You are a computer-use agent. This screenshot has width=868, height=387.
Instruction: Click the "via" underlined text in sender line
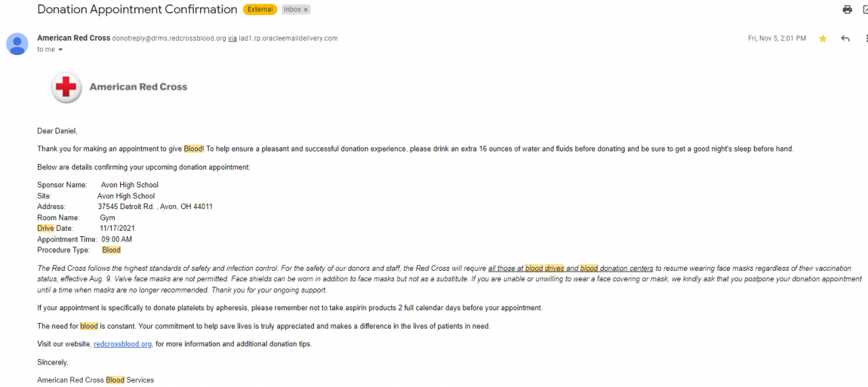232,39
